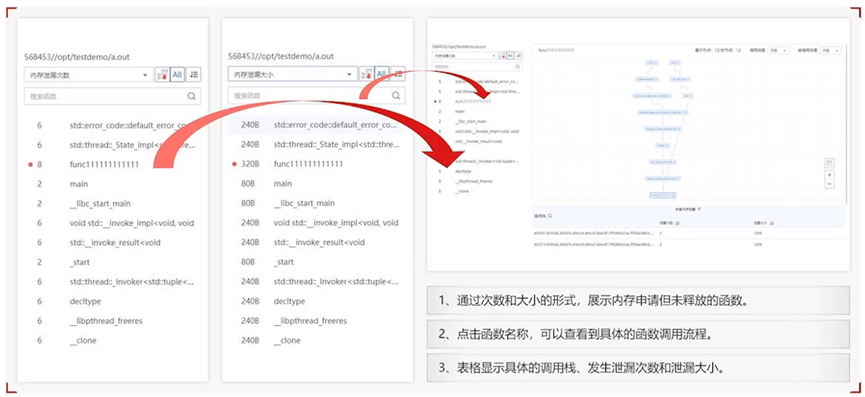Click the sort icon in the leak-count panel
Image resolution: width=865 pixels, height=397 pixels.
tap(194, 74)
